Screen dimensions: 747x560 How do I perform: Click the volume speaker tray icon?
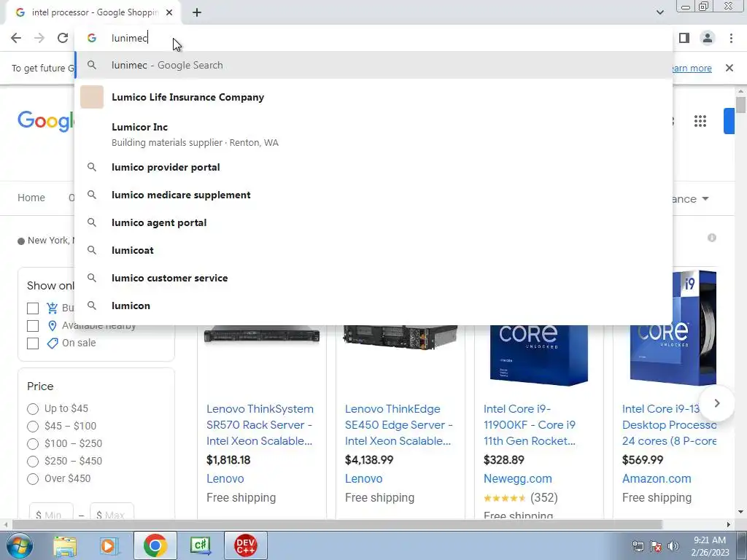(673, 546)
